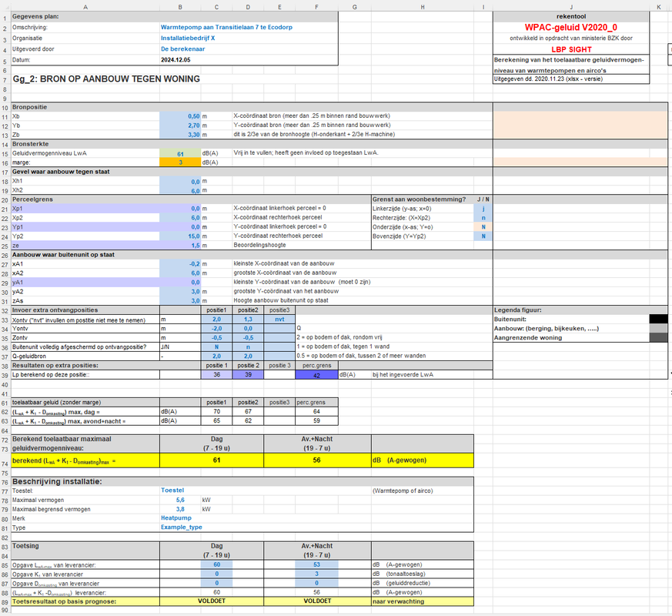Select the afgeschermd positie1 'N' cell
The width and height of the screenshot is (672, 616).
coord(216,346)
